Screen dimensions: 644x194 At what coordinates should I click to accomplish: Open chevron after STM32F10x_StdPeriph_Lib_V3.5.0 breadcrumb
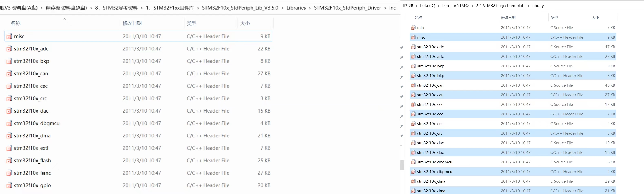(x=283, y=8)
